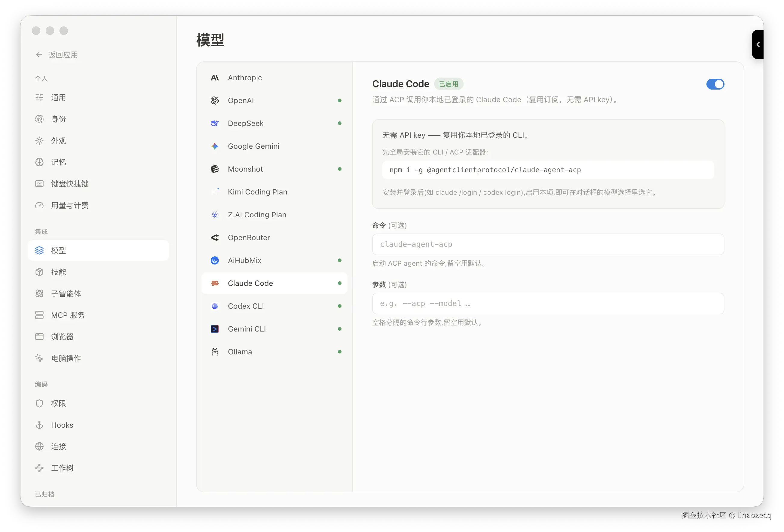
Task: Open MCP 服务 server icon
Action: click(x=39, y=315)
